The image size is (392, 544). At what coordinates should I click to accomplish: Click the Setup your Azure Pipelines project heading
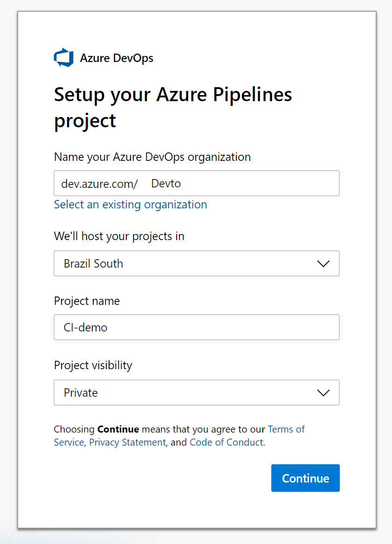coord(173,108)
